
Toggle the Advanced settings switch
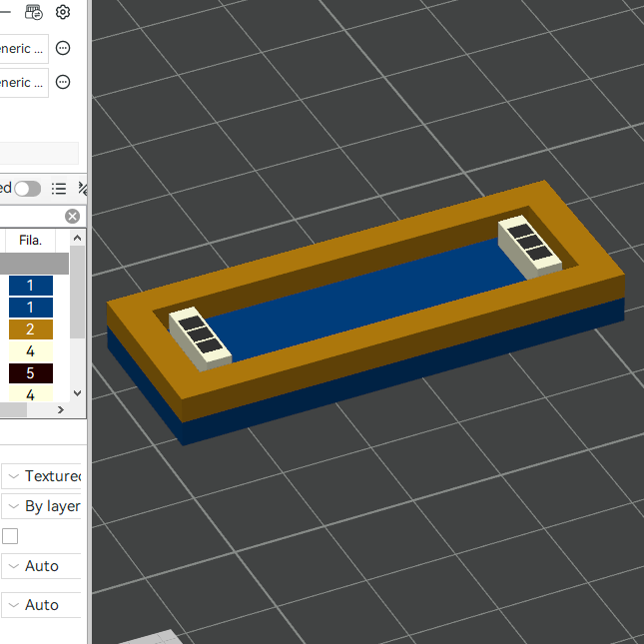(28, 189)
